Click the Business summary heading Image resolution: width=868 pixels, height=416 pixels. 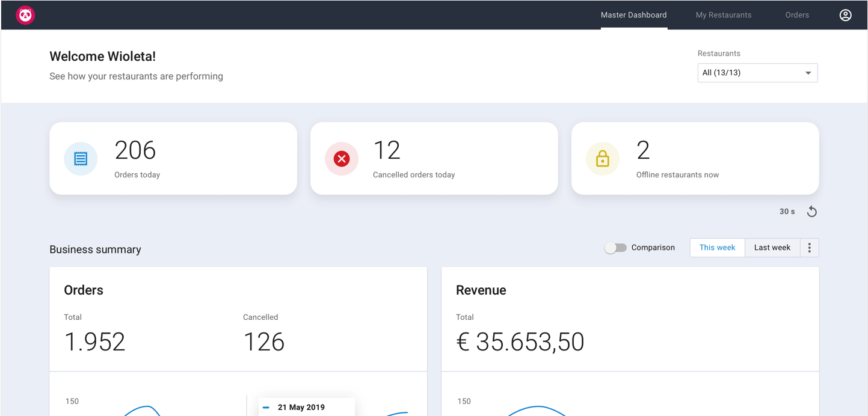(x=95, y=249)
